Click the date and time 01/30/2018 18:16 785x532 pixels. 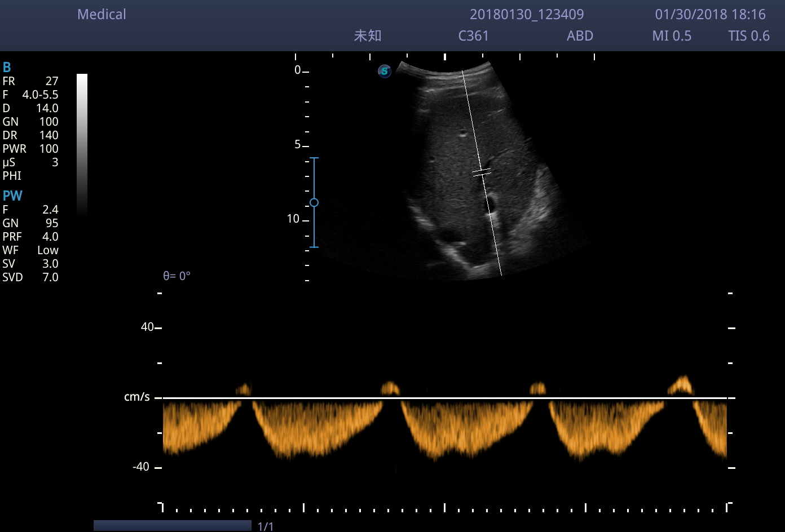pos(710,15)
